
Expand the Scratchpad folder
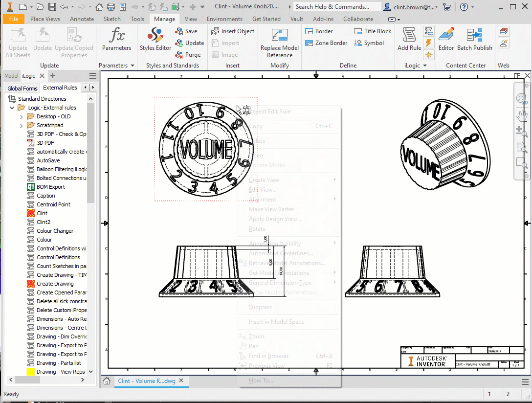[x=21, y=126]
